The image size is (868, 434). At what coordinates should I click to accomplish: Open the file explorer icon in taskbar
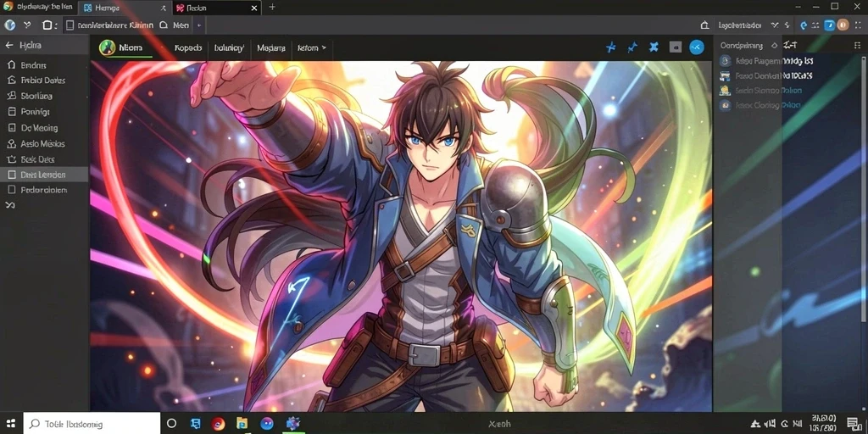[242, 424]
